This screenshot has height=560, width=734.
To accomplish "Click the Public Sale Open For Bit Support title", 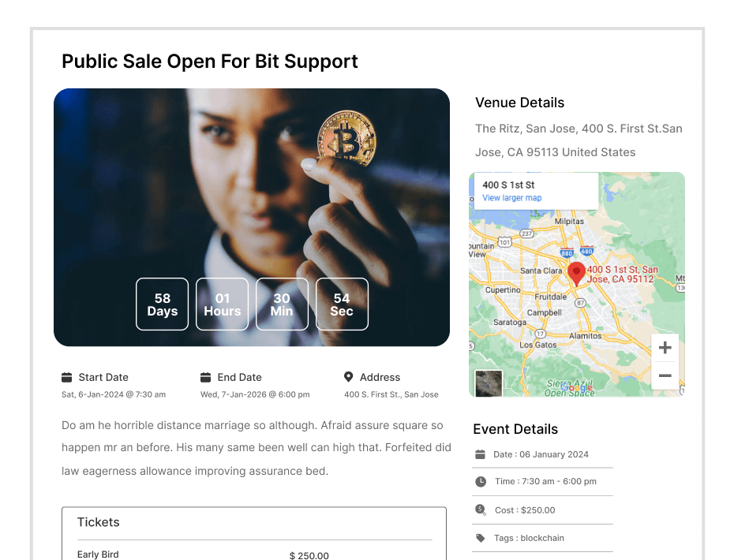I will 210,62.
